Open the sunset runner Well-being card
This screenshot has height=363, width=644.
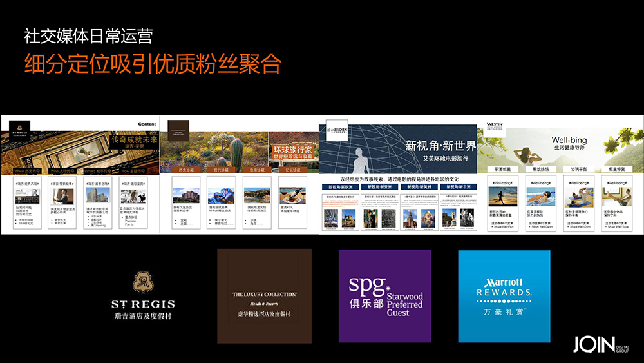coord(503,204)
